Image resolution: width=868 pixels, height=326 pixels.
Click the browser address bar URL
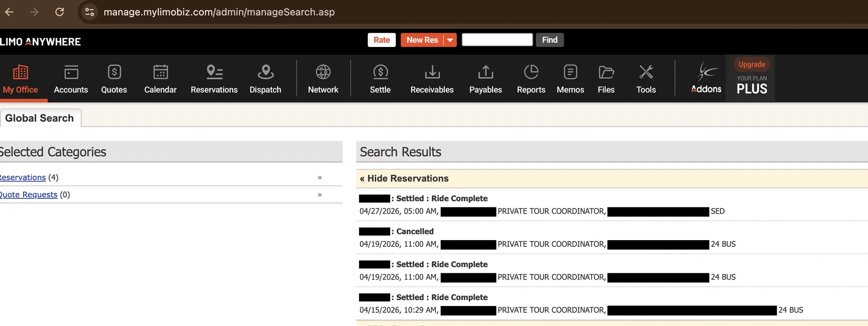click(x=219, y=12)
